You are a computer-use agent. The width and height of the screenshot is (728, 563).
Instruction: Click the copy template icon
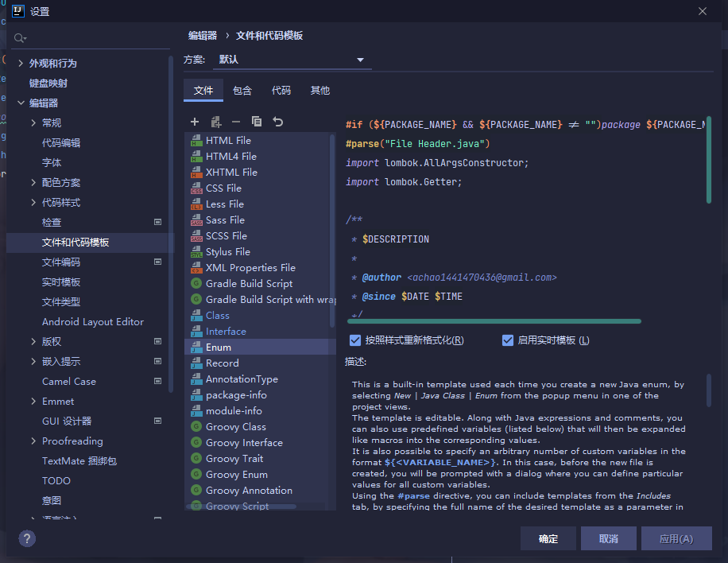[257, 122]
